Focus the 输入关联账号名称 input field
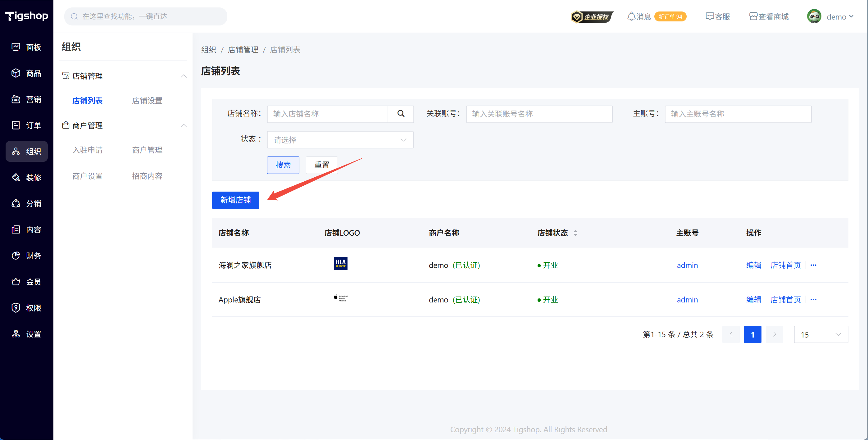 (x=539, y=114)
